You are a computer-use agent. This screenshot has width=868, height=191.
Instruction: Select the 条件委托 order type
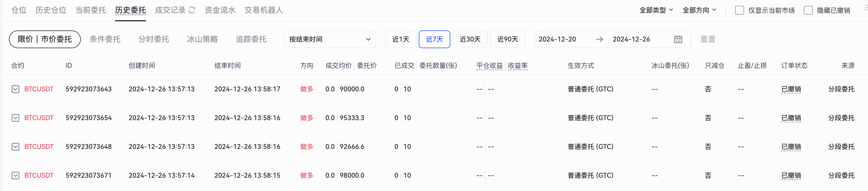point(105,40)
